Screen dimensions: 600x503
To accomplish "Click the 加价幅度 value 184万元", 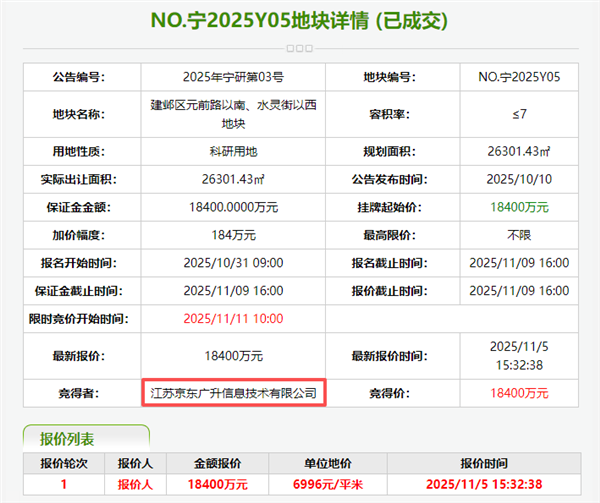I will (233, 235).
